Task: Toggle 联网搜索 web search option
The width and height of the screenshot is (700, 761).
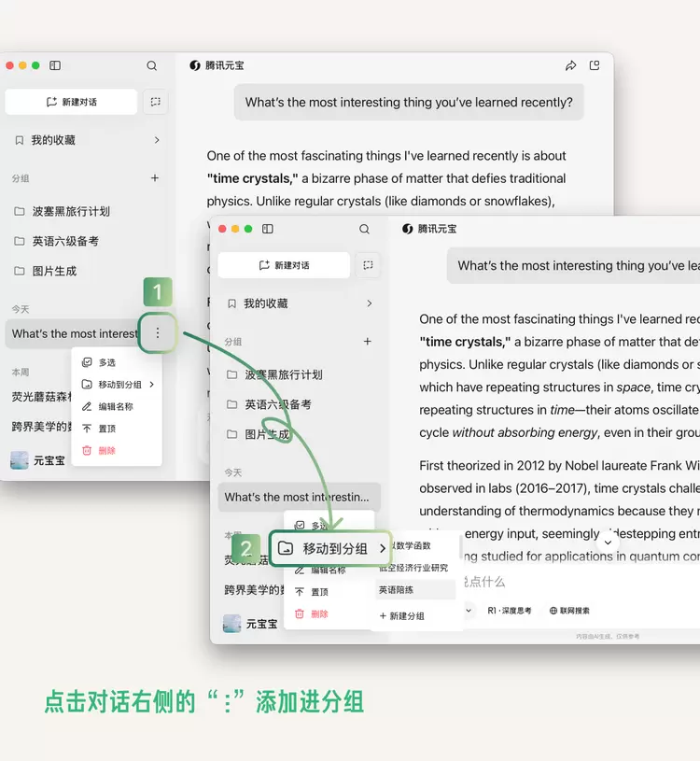Action: [569, 611]
